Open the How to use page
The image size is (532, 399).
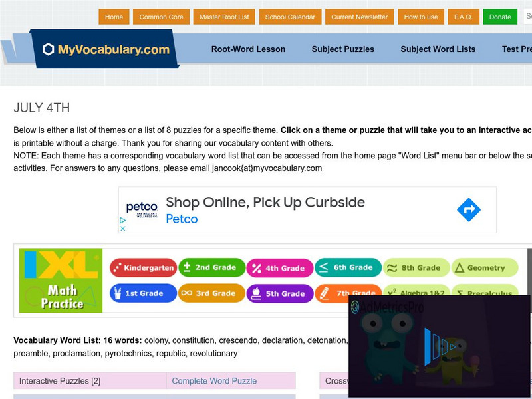421,17
